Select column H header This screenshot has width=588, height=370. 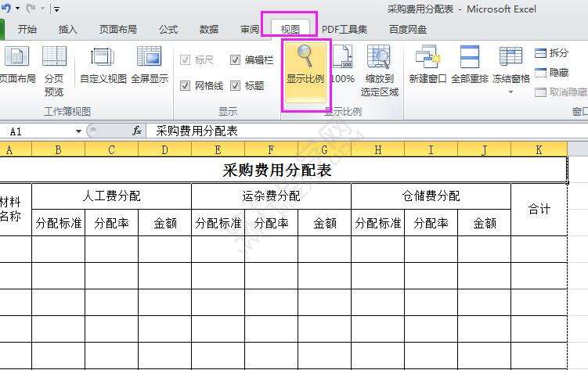tap(378, 149)
